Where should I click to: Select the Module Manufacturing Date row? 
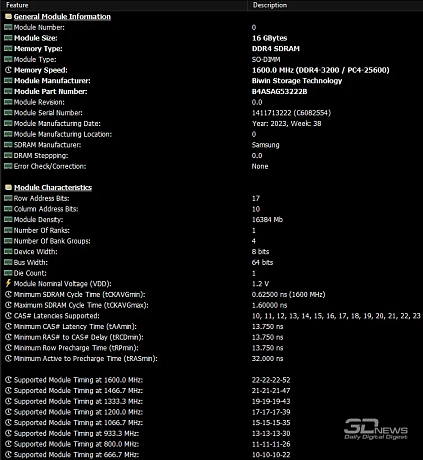211,123
